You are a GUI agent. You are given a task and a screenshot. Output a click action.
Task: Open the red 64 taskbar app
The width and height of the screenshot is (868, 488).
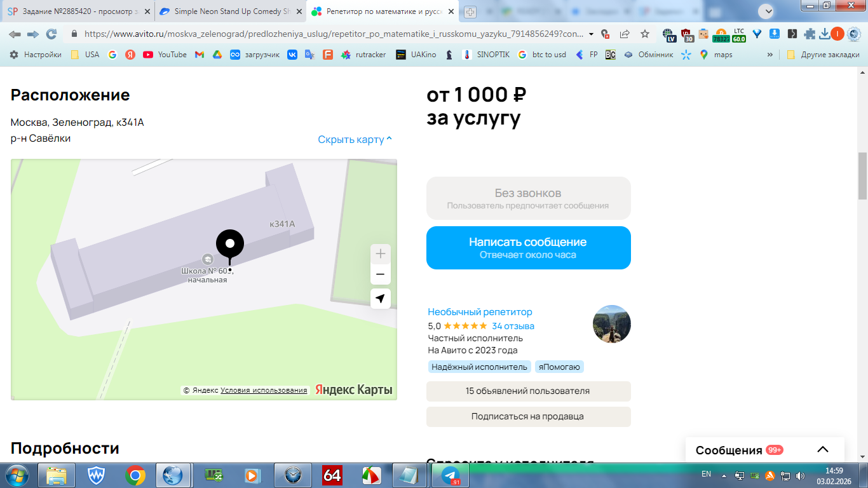tap(332, 475)
